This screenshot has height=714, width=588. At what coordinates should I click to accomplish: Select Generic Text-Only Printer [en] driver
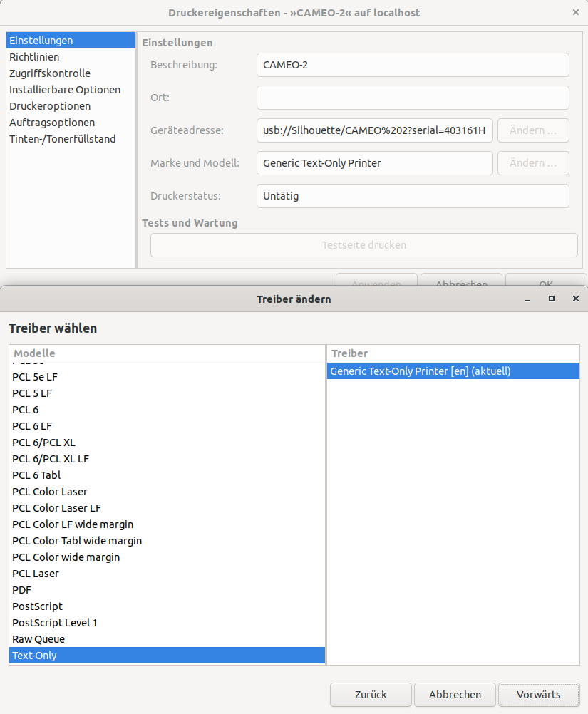[421, 371]
